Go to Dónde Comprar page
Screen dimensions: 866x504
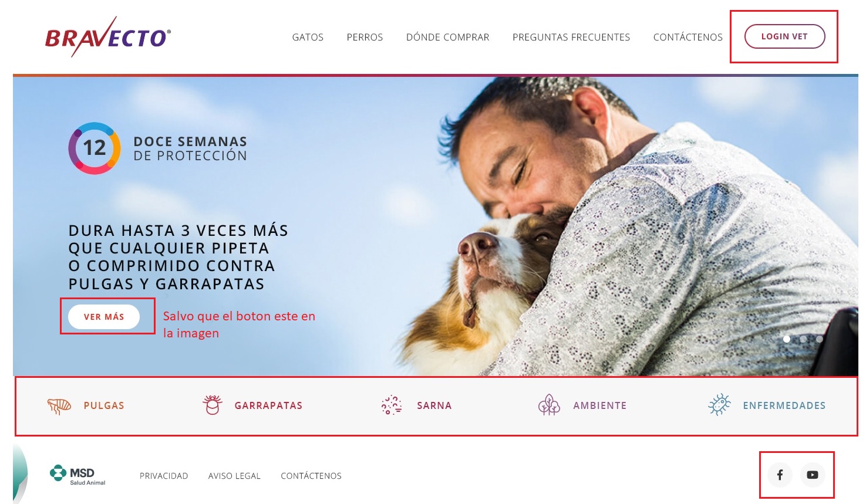pyautogui.click(x=448, y=37)
